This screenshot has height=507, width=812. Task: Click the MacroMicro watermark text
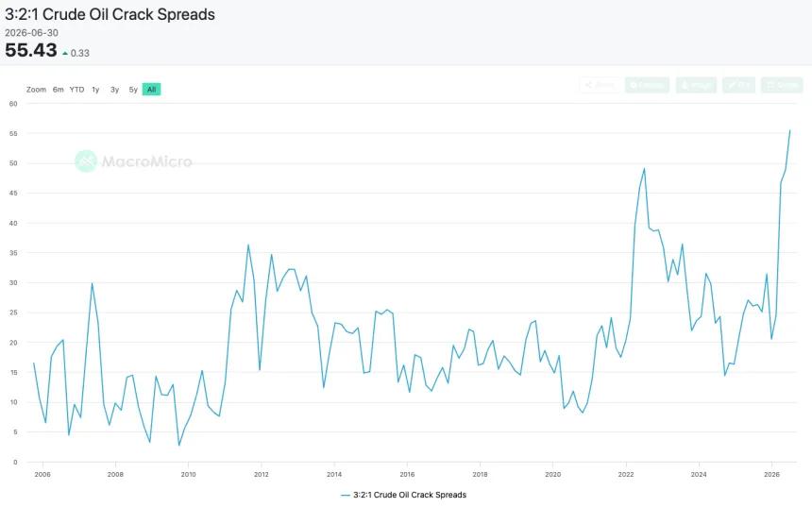click(146, 161)
